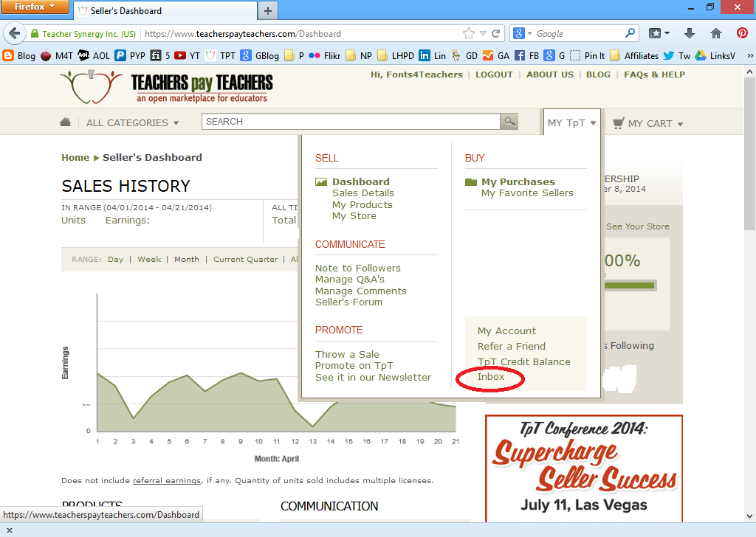This screenshot has height=537, width=756.
Task: Open new tab with plus button
Action: [x=268, y=10]
